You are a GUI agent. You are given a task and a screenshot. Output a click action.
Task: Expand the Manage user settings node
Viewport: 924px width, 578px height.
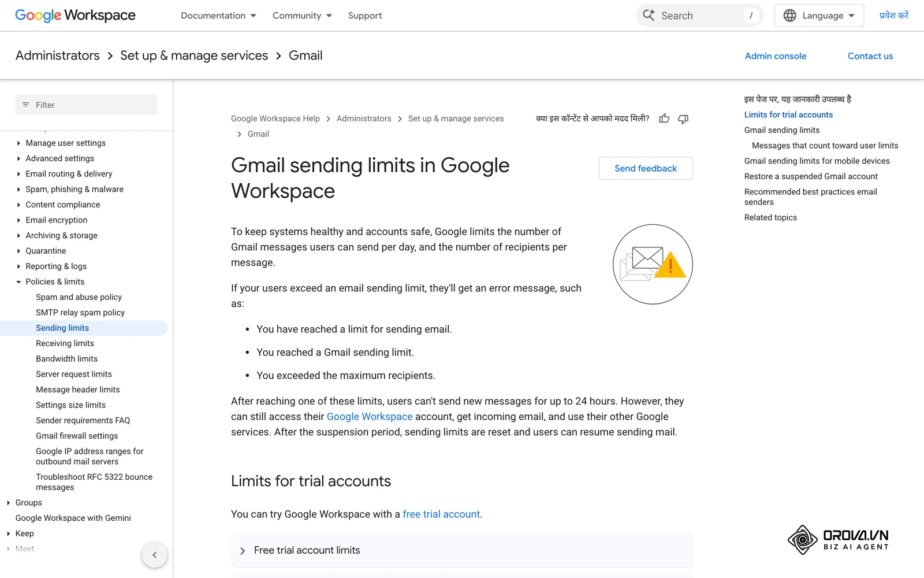(x=18, y=143)
